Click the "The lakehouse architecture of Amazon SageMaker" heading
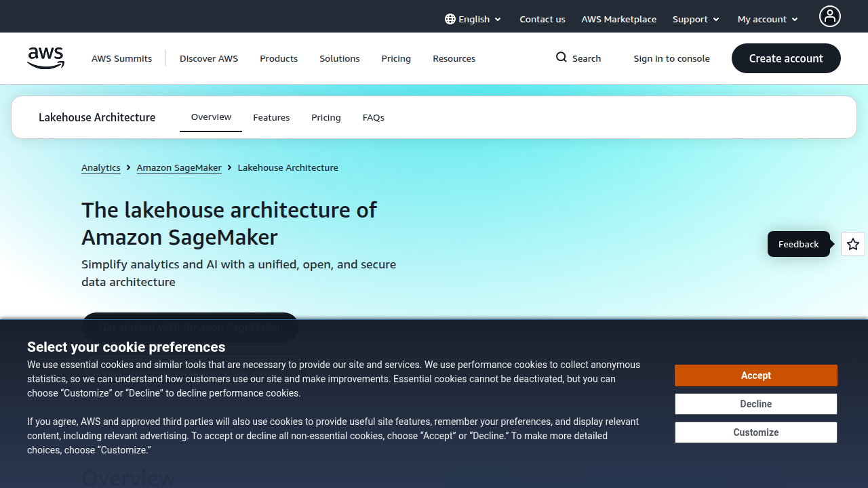This screenshot has height=488, width=868. click(229, 223)
